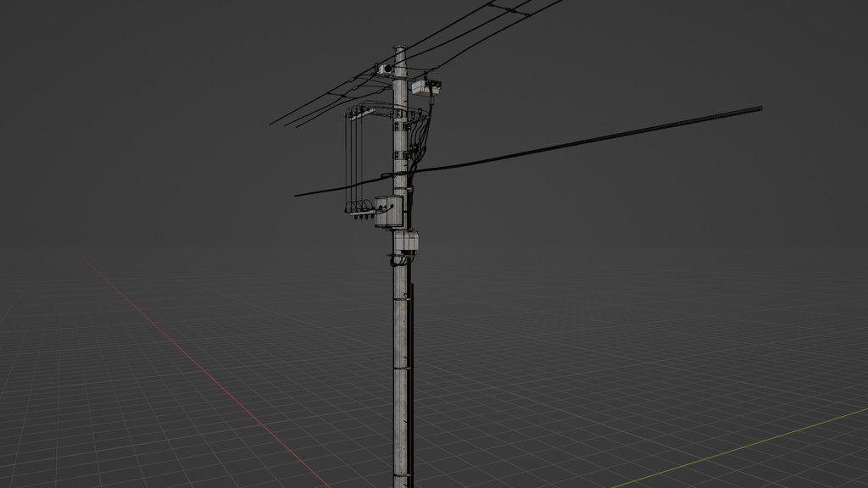Select the long horizontal power line extending right
The height and width of the screenshot is (488, 868).
pos(636,136)
